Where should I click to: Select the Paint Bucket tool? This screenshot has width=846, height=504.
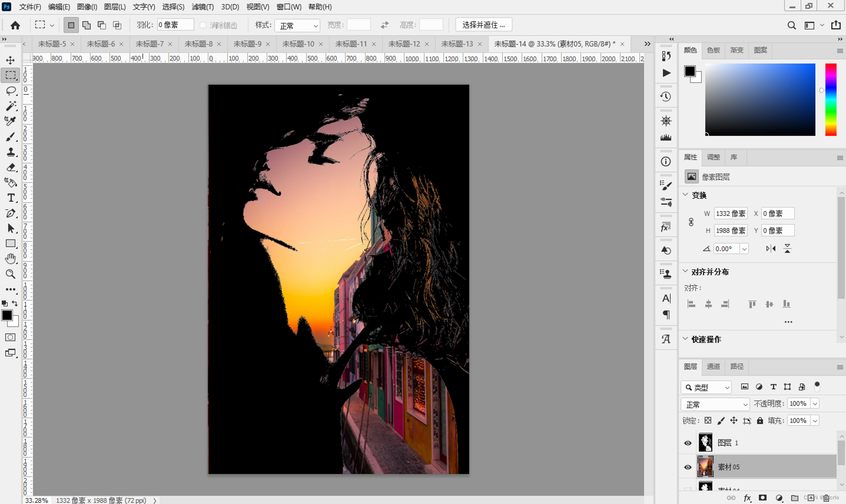[x=10, y=183]
